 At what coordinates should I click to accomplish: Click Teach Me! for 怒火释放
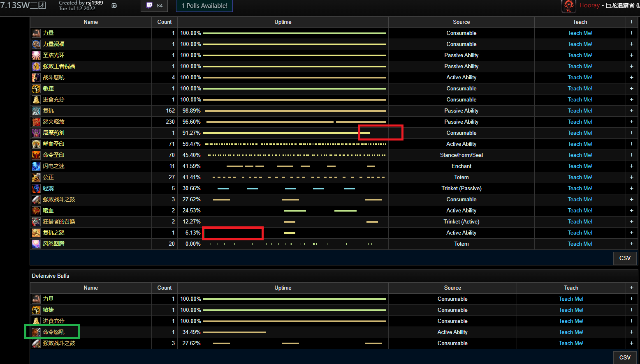[580, 122]
